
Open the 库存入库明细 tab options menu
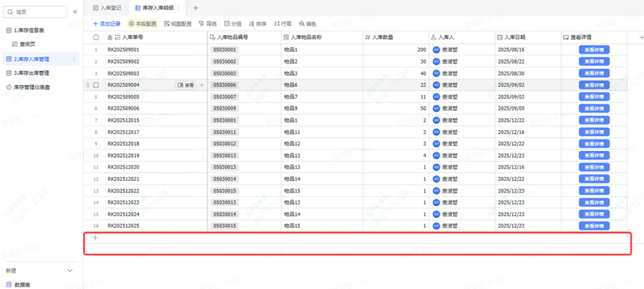[x=179, y=8]
